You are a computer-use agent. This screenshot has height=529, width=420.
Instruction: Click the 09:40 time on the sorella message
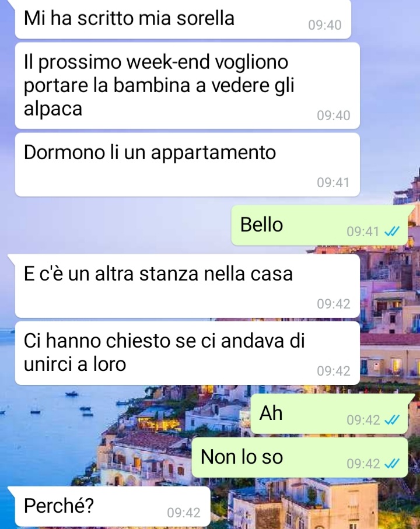click(324, 25)
